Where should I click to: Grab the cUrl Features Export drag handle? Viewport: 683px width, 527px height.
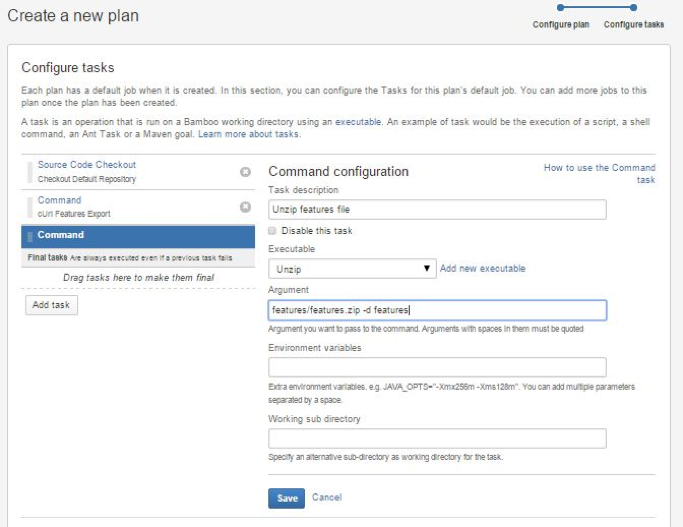(x=30, y=207)
